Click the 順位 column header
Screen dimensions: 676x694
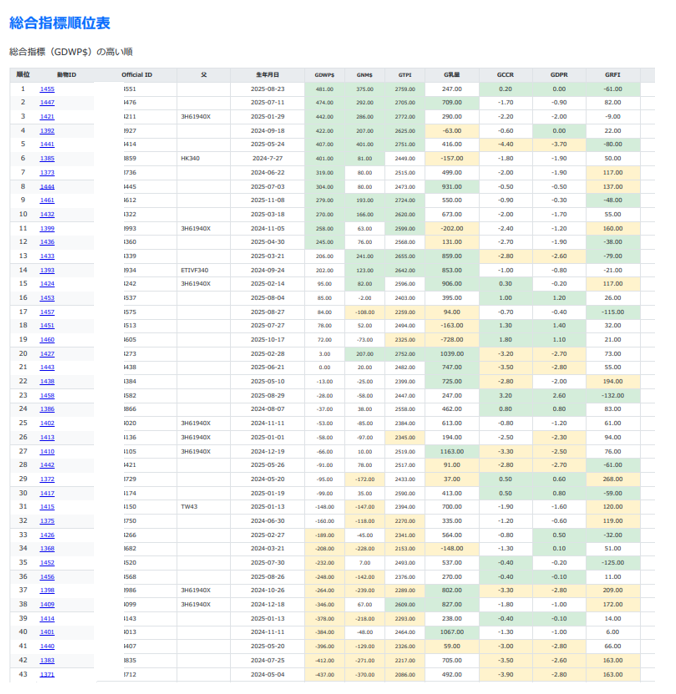click(23, 74)
